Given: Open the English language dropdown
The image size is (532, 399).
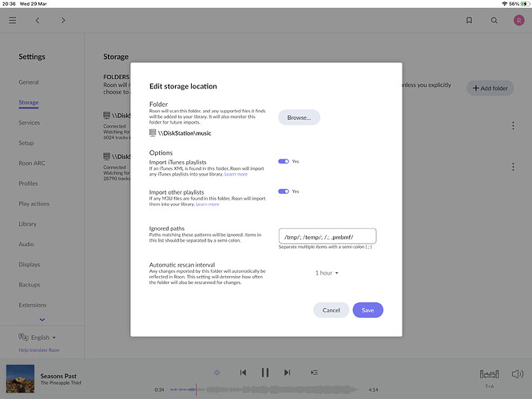Looking at the screenshot, I should click(38, 338).
